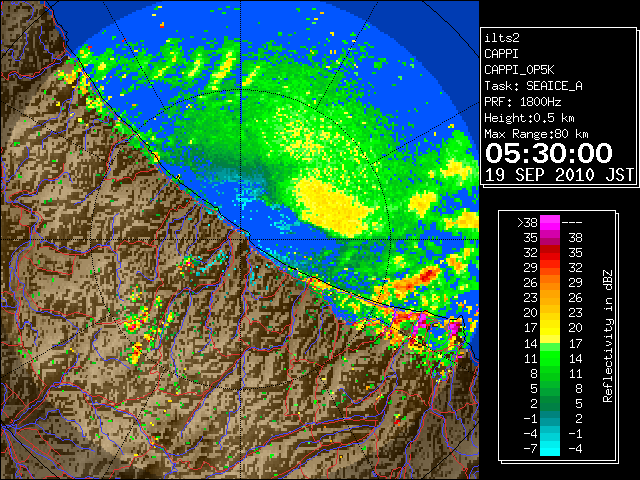Click the yellow 17 dBZ legend swatch
640x480 pixels.
550,328
